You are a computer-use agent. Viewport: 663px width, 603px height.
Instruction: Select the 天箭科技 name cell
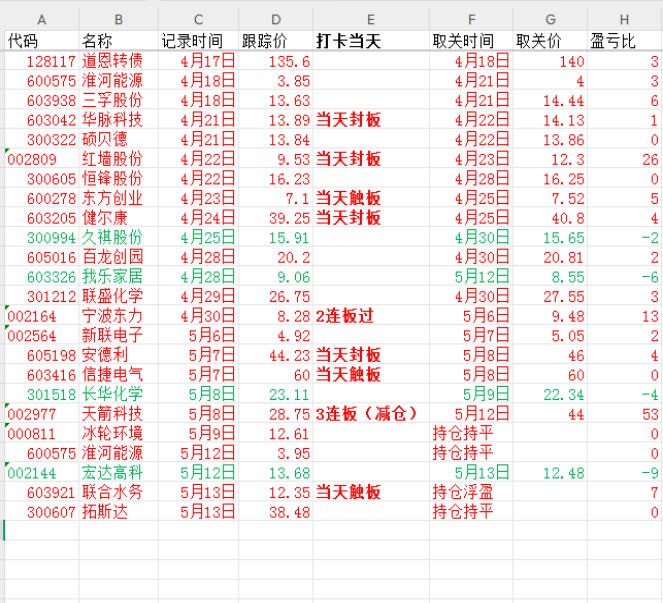tap(118, 414)
